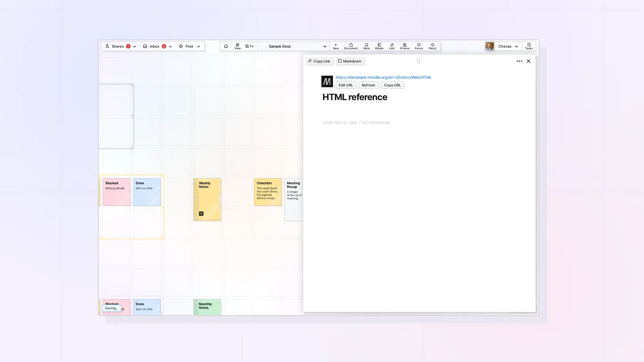Close the link detail panel
Viewport: 644px width, 362px height.
coord(529,61)
